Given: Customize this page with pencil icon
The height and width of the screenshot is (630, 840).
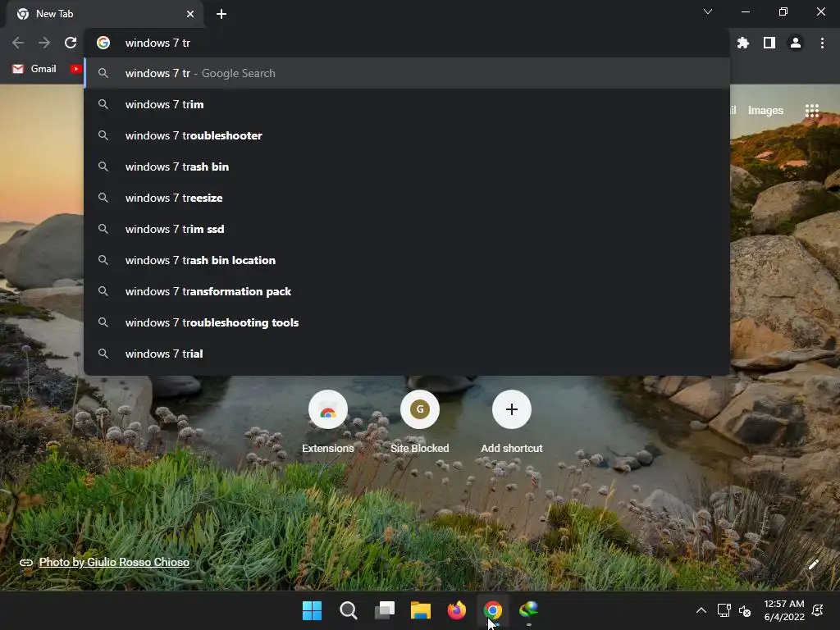Looking at the screenshot, I should 813,564.
